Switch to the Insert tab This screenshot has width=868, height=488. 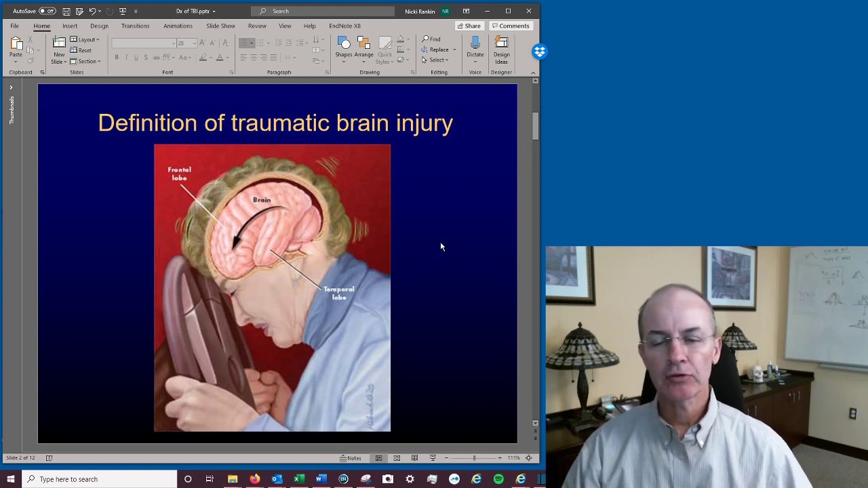pos(70,26)
